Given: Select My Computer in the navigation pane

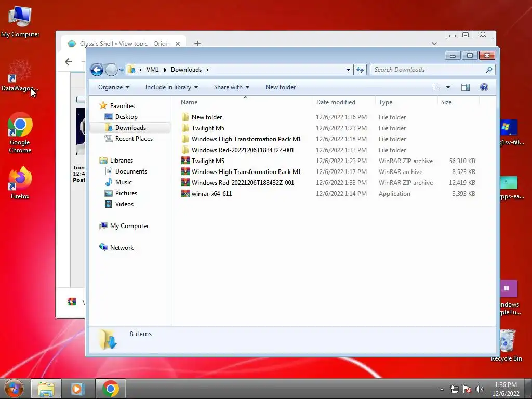Looking at the screenshot, I should (129, 226).
